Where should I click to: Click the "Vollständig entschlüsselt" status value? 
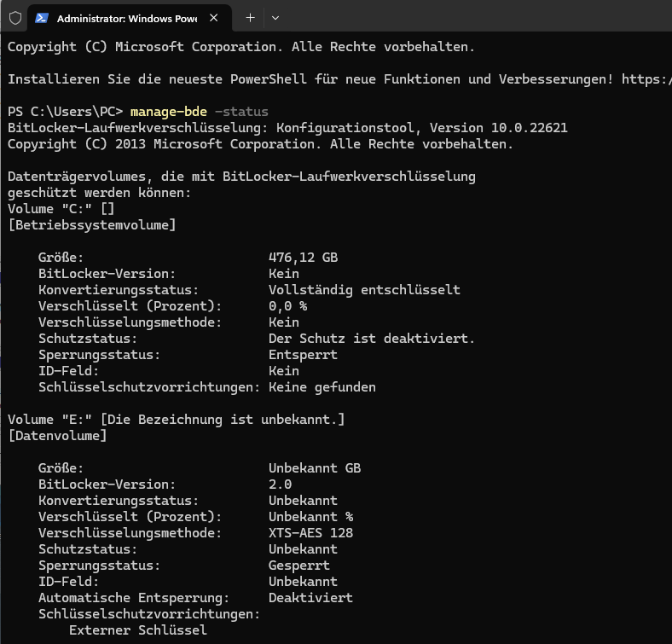[x=364, y=290]
